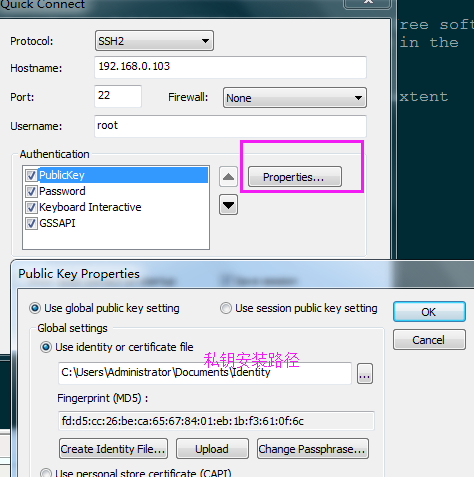474x477 pixels.
Task: Close the Quick Connect dialog
Action: [x=367, y=3]
